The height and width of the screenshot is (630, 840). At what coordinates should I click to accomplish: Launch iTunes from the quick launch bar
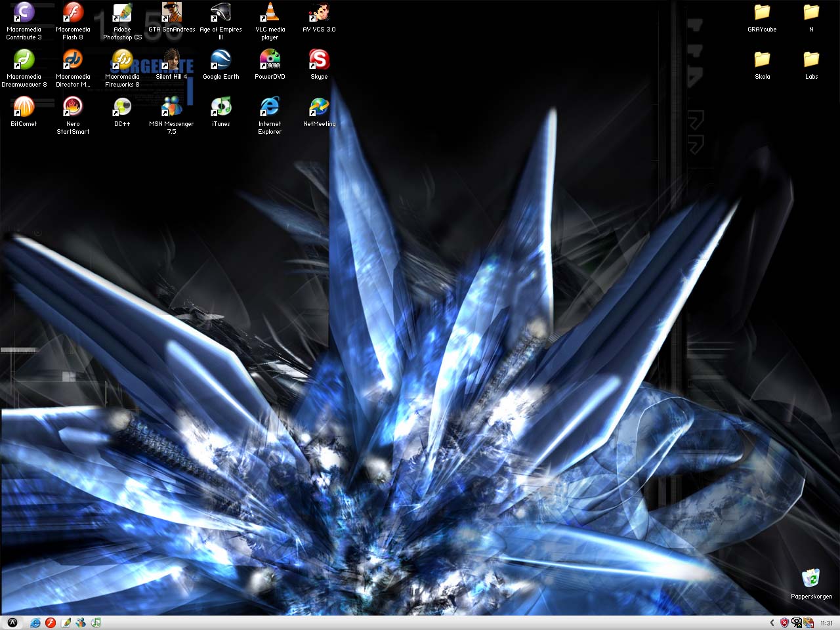pos(96,623)
